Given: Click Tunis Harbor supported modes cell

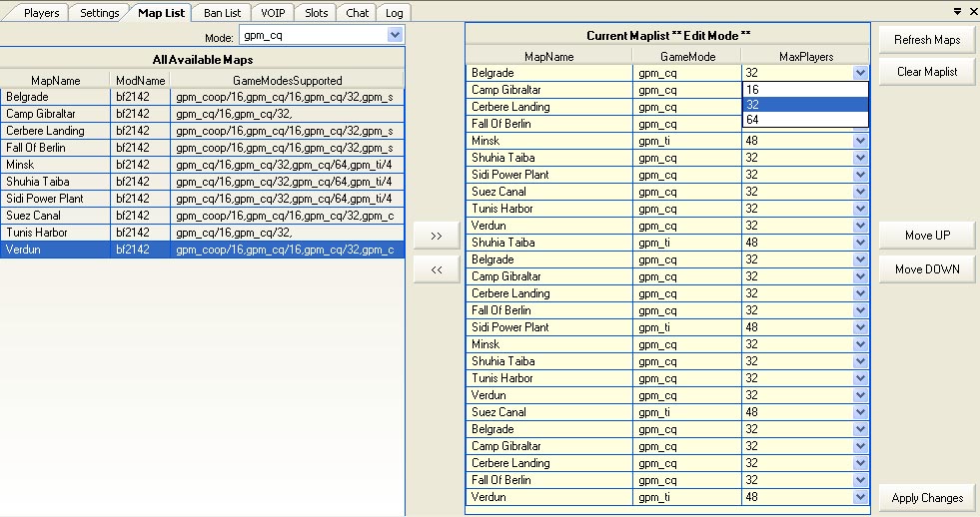Looking at the screenshot, I should [287, 233].
